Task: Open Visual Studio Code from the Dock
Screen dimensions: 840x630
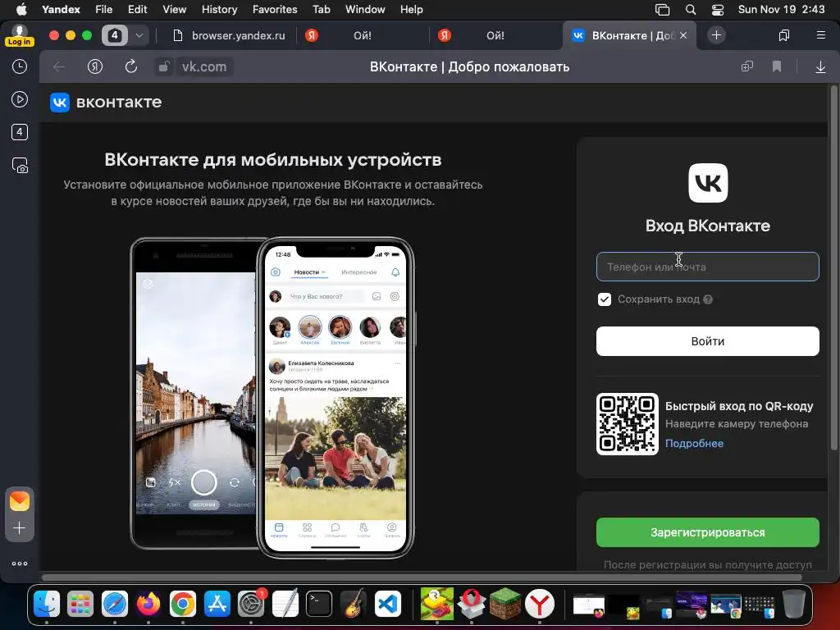Action: [388, 605]
